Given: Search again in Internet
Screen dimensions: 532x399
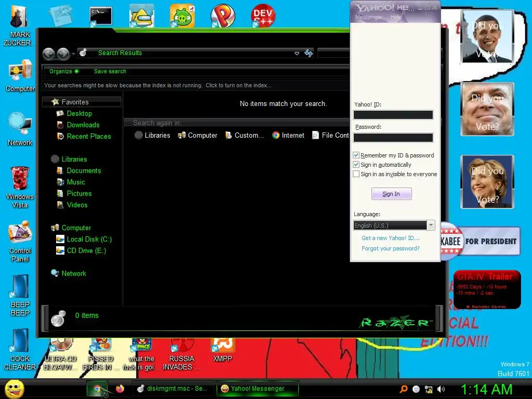Looking at the screenshot, I should (288, 135).
